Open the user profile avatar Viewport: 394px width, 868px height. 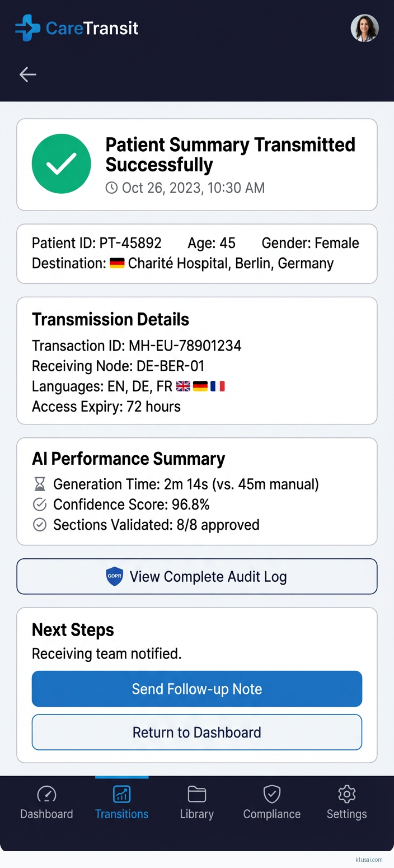tap(364, 28)
